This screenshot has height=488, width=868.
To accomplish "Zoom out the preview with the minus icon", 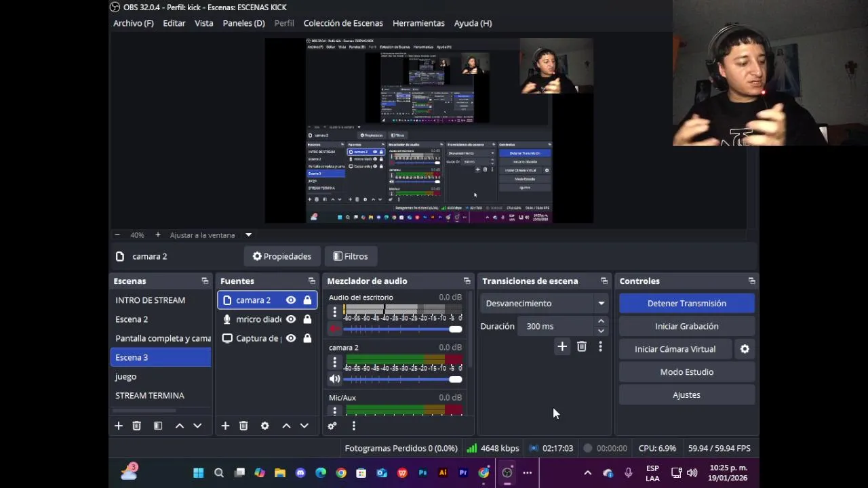I will [117, 235].
